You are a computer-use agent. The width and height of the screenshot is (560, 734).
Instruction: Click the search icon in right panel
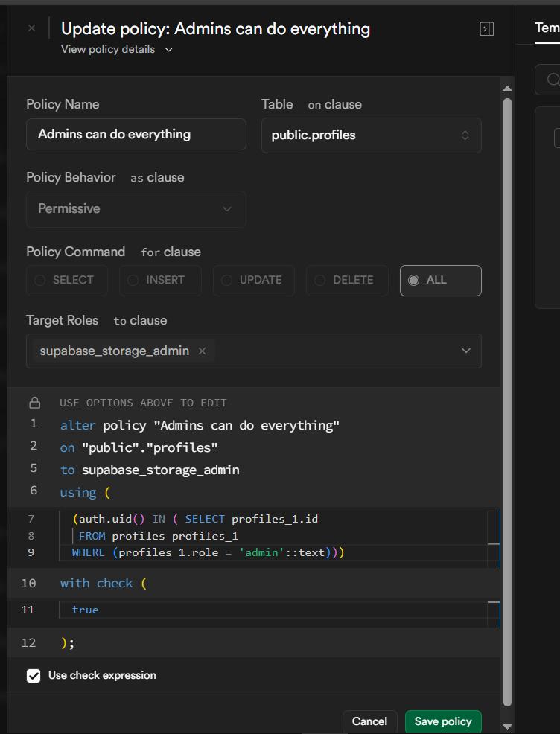coord(552,80)
